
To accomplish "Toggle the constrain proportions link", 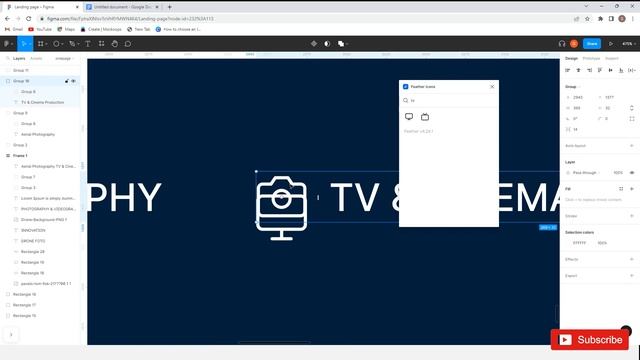I will click(x=632, y=108).
